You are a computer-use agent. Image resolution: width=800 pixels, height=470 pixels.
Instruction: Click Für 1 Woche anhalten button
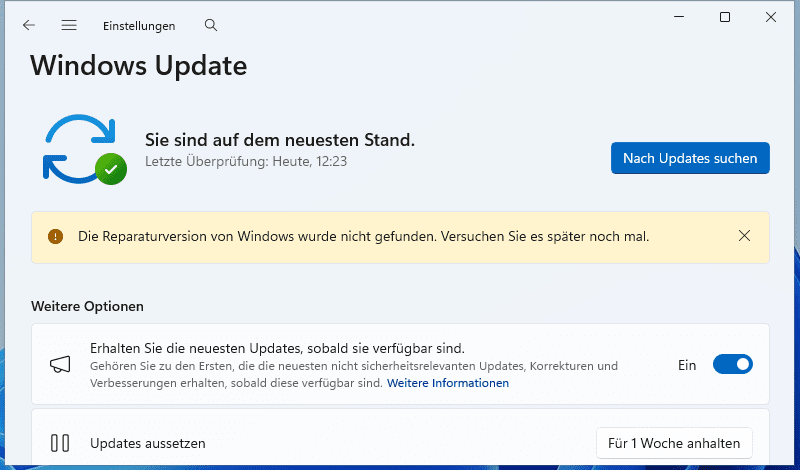click(674, 442)
